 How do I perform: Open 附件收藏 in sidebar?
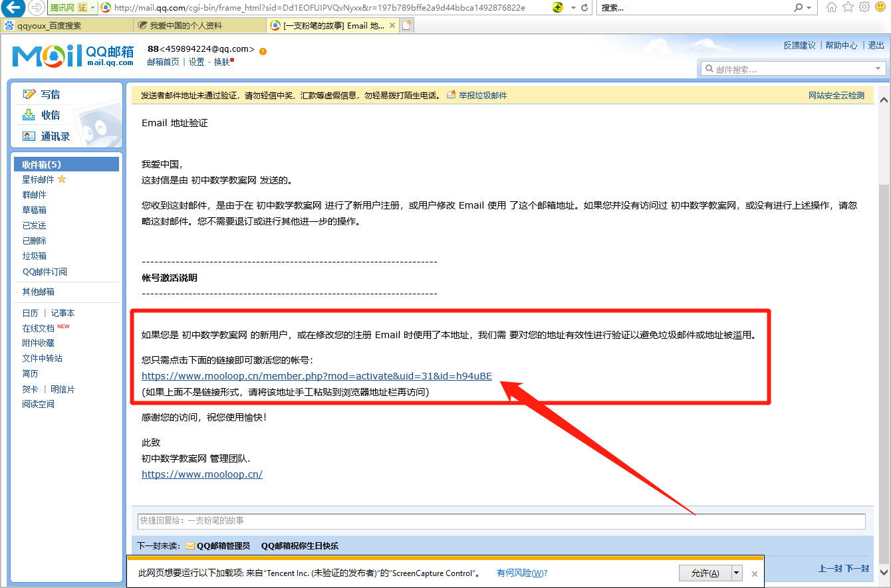(39, 343)
